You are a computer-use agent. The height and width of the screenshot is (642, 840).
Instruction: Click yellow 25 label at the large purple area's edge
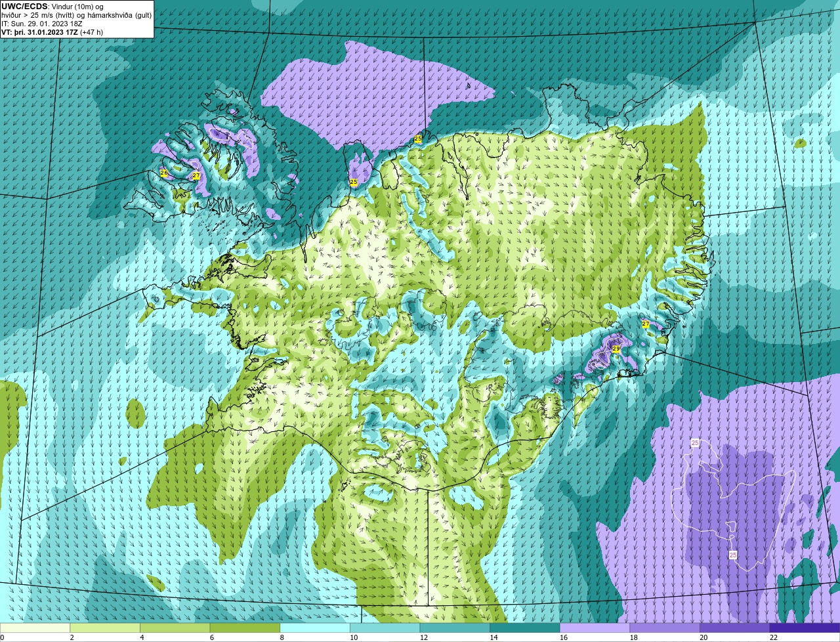pos(418,139)
